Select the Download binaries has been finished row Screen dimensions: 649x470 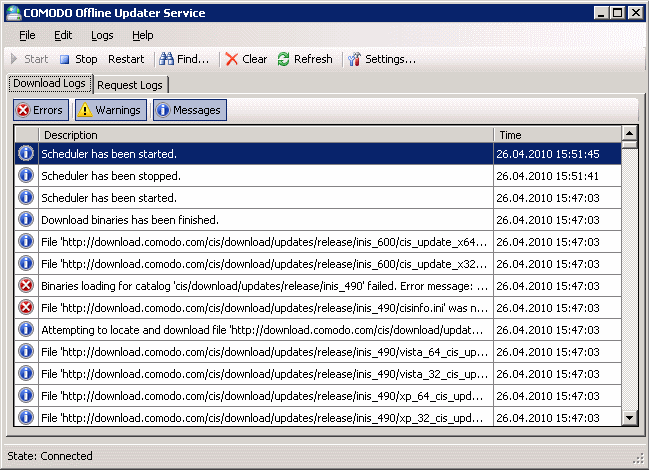[x=318, y=220]
